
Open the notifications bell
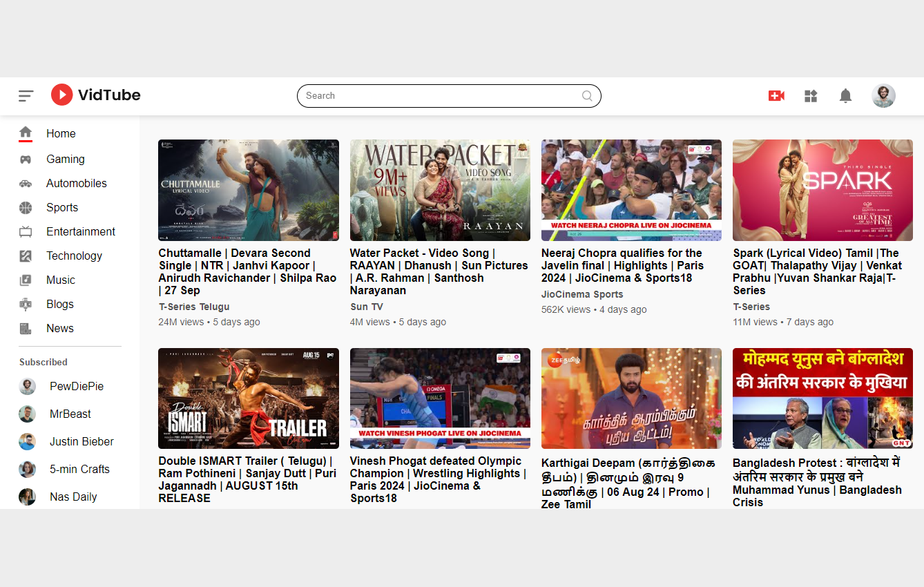(x=845, y=95)
